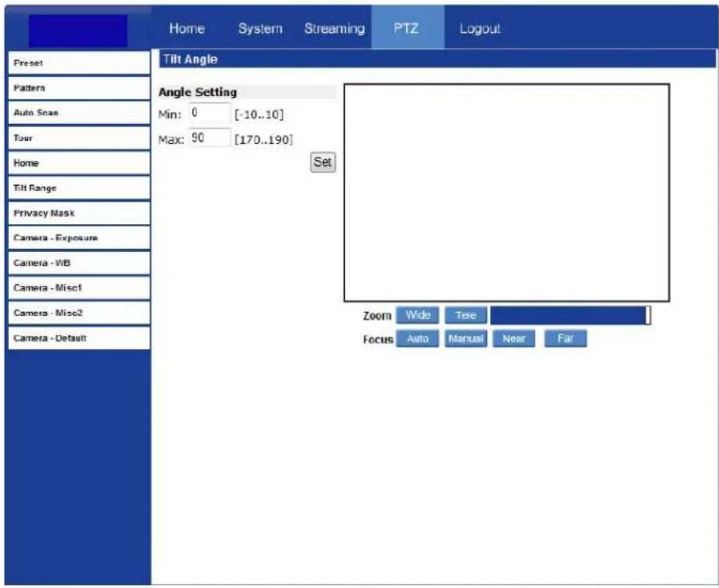Open the Tour sidebar item
Viewport: 719px width, 588px height.
[x=79, y=138]
